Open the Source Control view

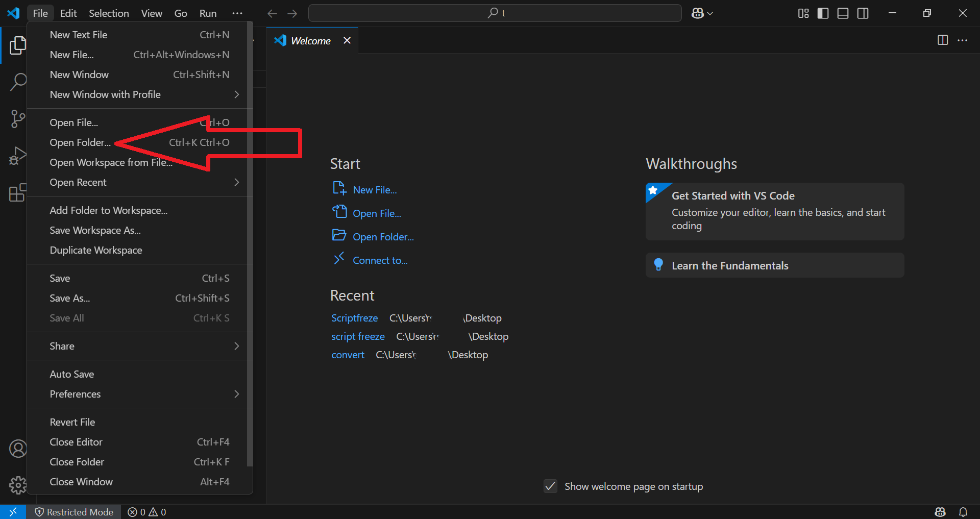tap(17, 119)
